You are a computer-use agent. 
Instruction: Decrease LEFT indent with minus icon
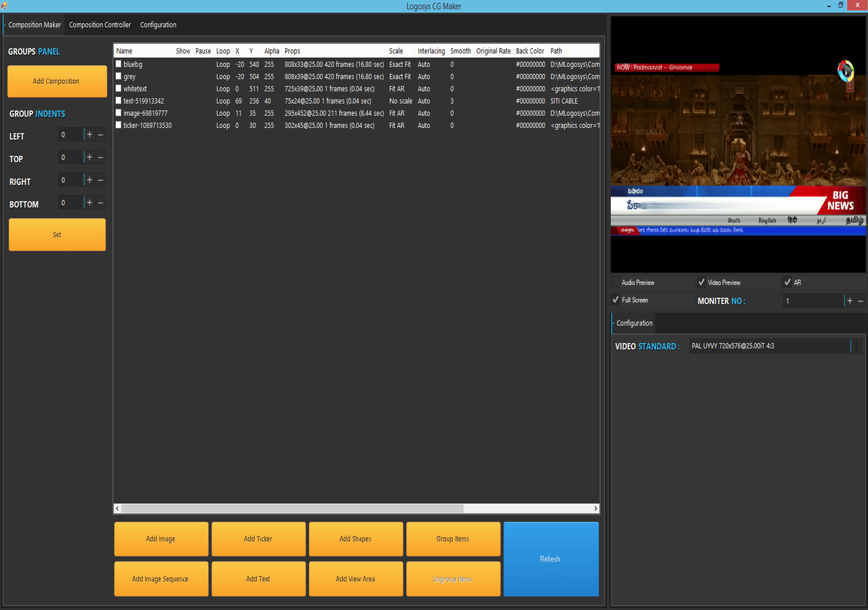101,135
